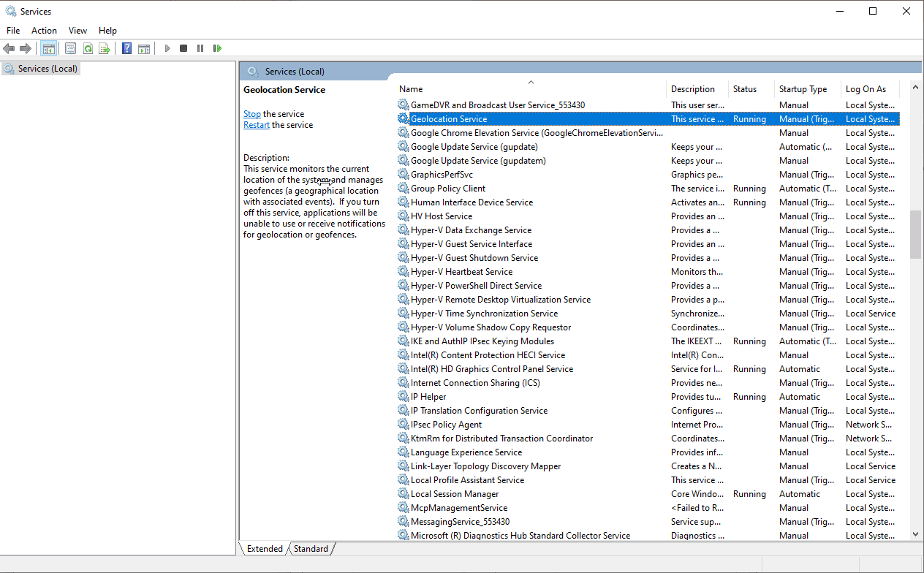
Task: Click the Restart Service toolbar icon
Action: click(217, 49)
